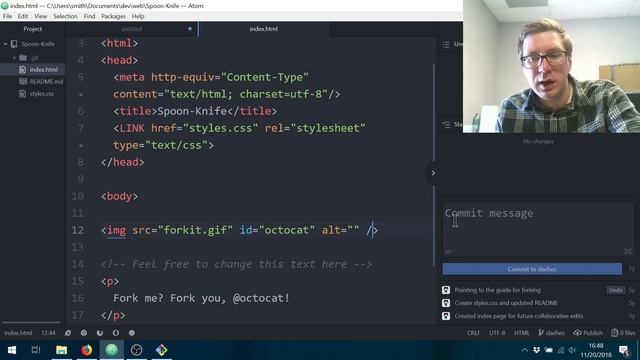
Task: Click the 0 files Git indicator
Action: (x=623, y=333)
